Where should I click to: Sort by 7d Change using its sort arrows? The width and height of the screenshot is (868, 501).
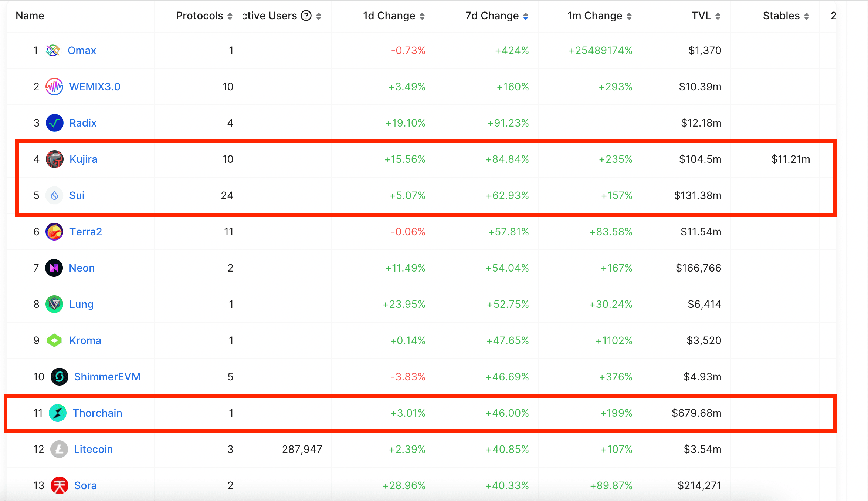click(526, 16)
